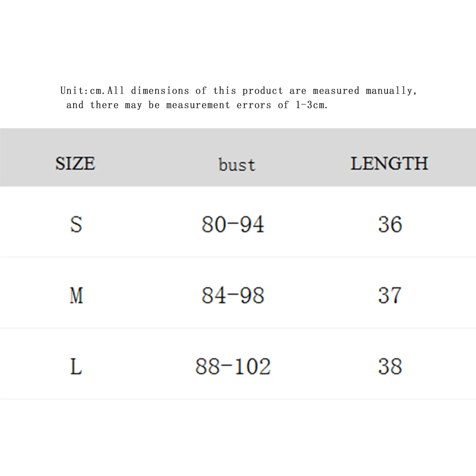Click the length value 36
Viewport: 476px width, 476px height.
point(390,224)
